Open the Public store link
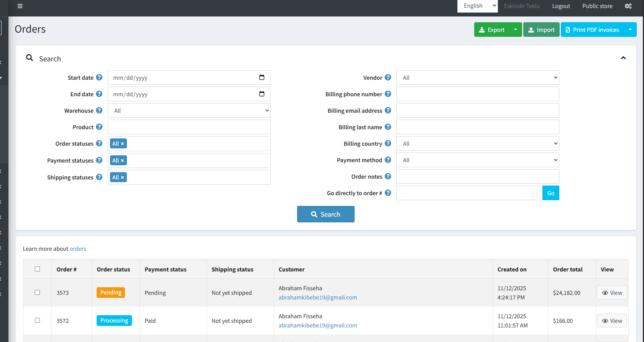Screen dimensions: 644x342 597,6
